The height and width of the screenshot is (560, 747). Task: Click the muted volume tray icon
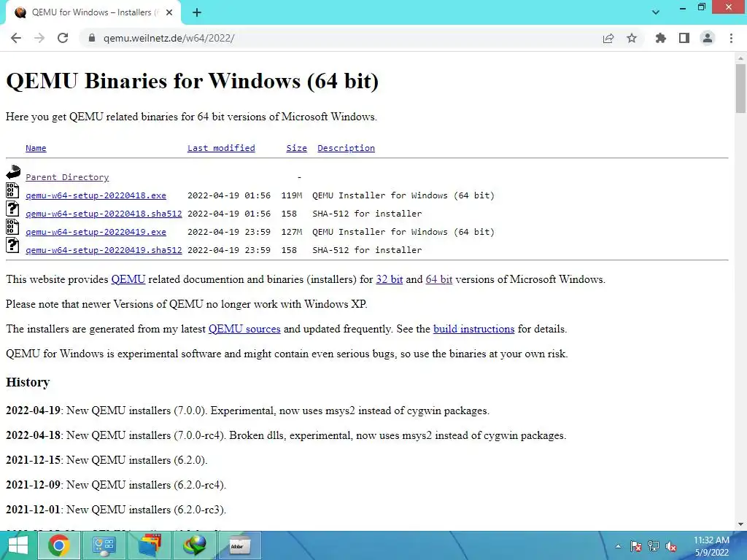671,546
